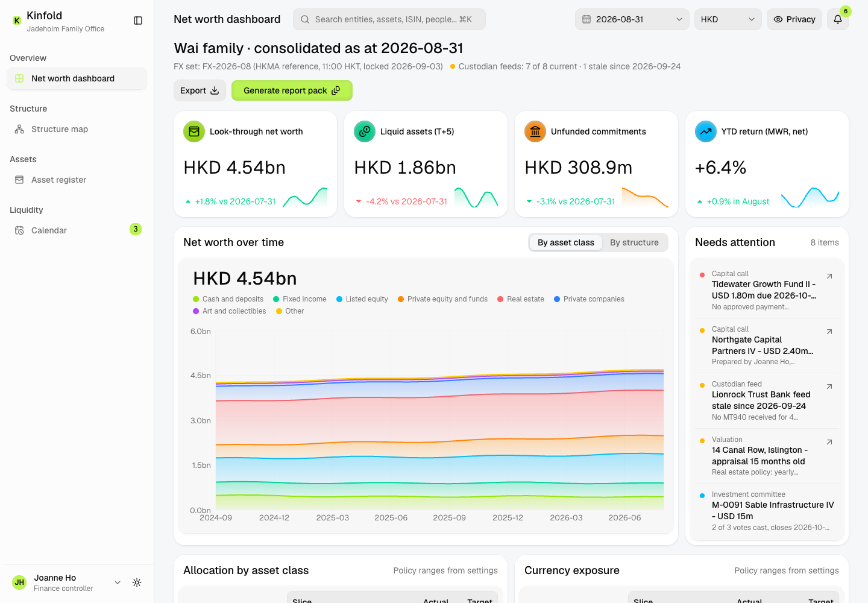Toggle Cash and deposits legend series
This screenshot has width=868, height=603.
pyautogui.click(x=228, y=299)
